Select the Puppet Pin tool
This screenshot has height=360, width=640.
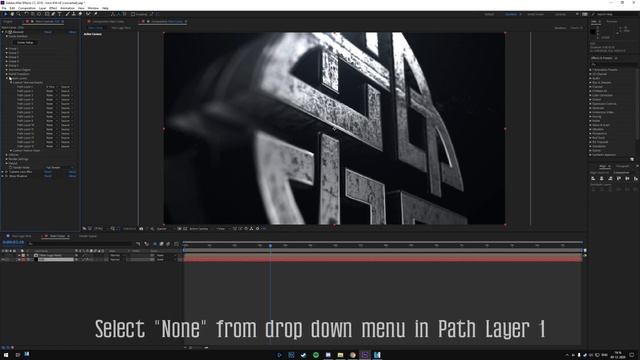(x=96, y=14)
